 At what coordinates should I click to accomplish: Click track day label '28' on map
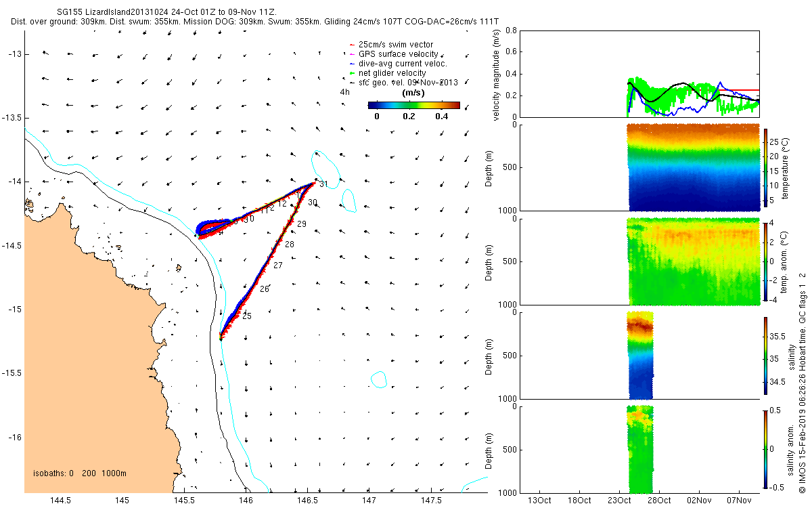pyautogui.click(x=289, y=245)
